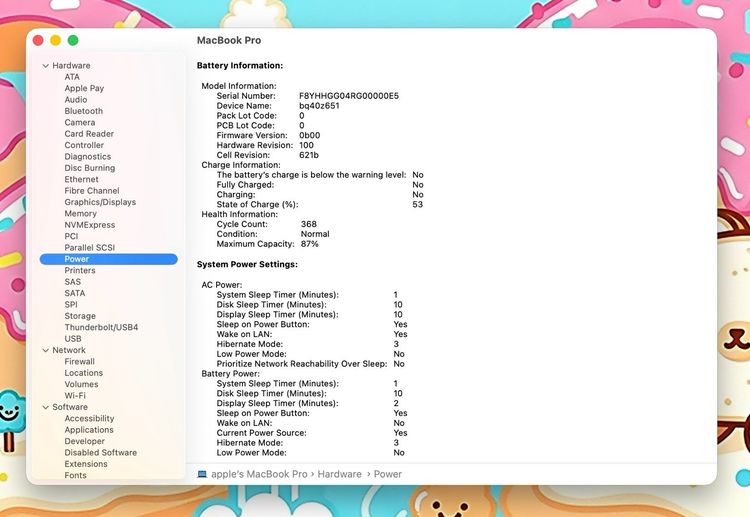Open Ethernet in the sidebar
Screen dimensions: 750x517
[x=81, y=179]
